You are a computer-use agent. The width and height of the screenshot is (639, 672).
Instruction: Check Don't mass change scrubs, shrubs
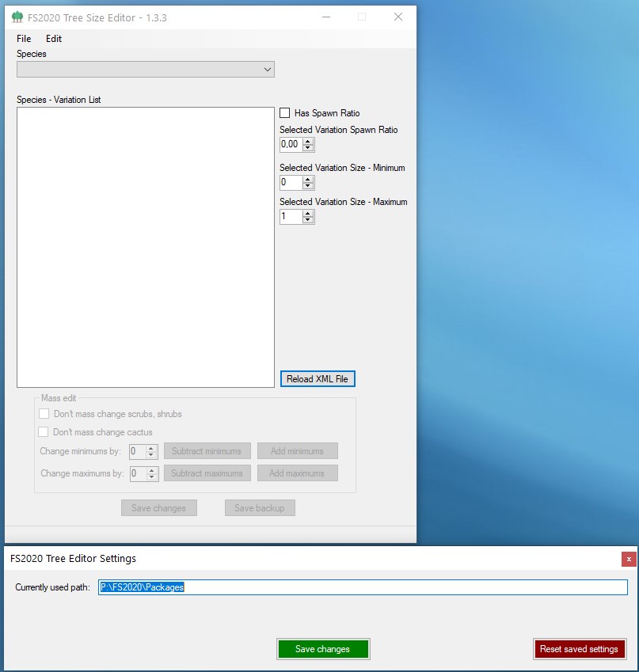click(44, 413)
